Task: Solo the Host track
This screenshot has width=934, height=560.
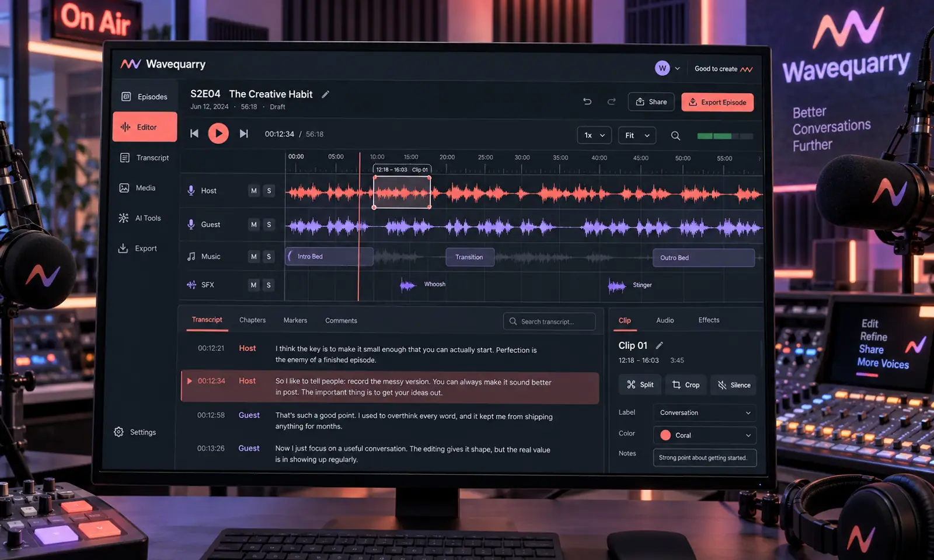Action: point(269,191)
